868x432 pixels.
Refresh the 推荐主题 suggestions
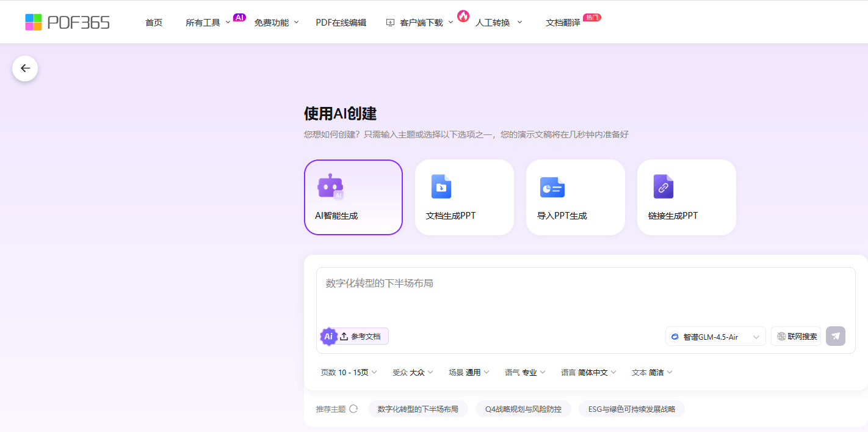click(353, 409)
